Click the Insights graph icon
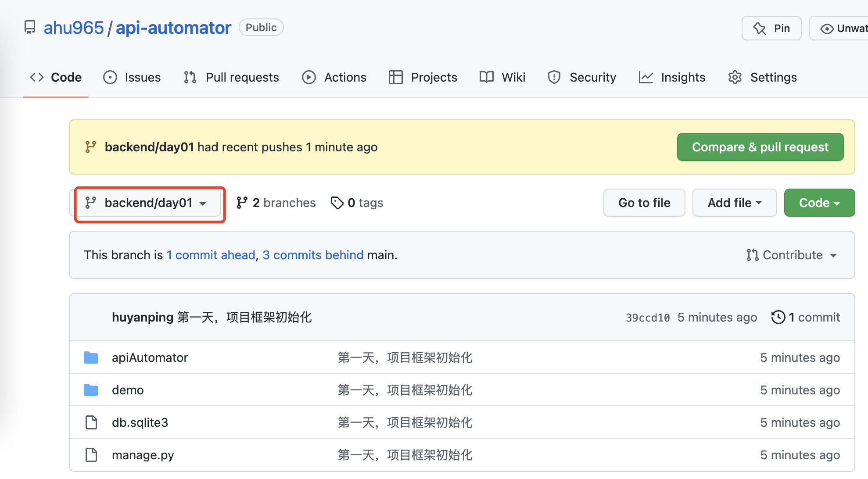Screen dimensions: 868x479 click(646, 77)
